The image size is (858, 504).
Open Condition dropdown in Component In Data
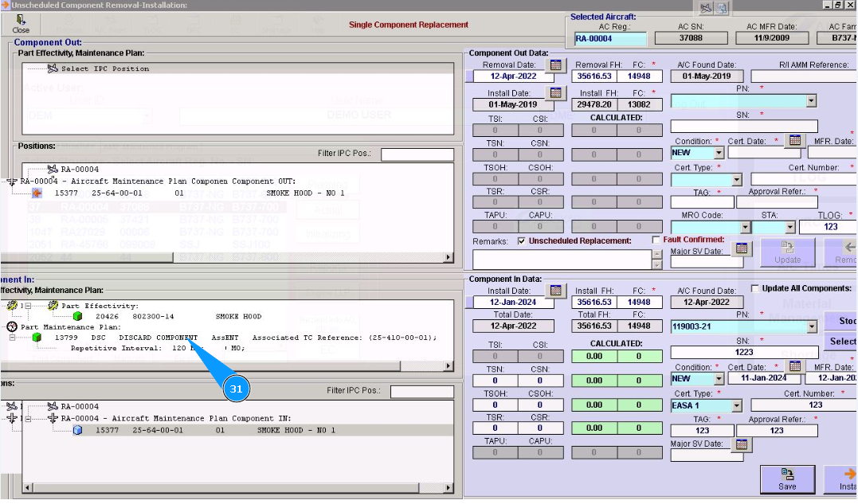click(x=719, y=379)
